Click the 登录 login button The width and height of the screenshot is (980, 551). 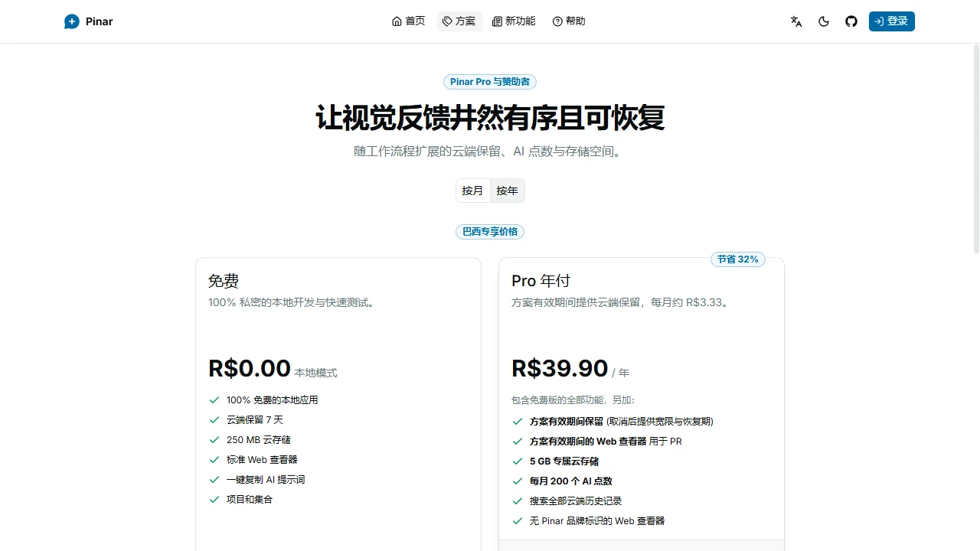892,21
